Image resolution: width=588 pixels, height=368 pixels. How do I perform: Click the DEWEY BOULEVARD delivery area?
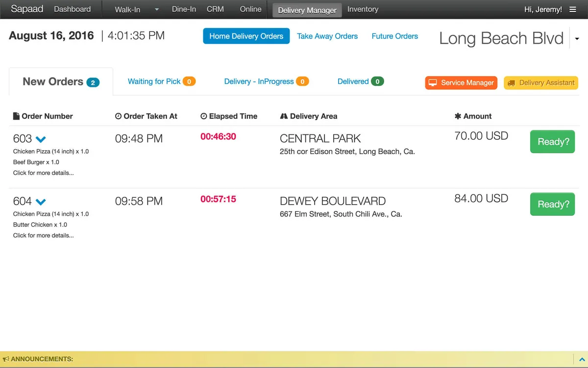(333, 201)
